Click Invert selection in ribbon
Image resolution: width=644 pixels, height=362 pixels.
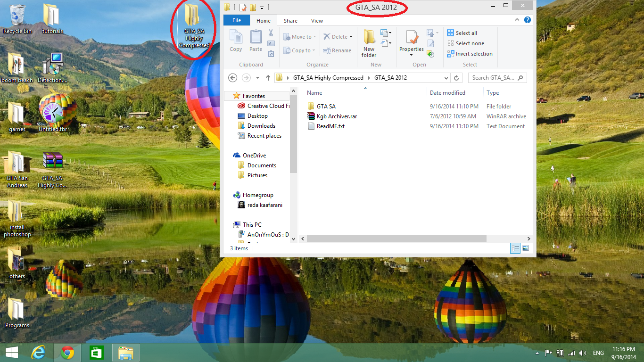pyautogui.click(x=470, y=54)
